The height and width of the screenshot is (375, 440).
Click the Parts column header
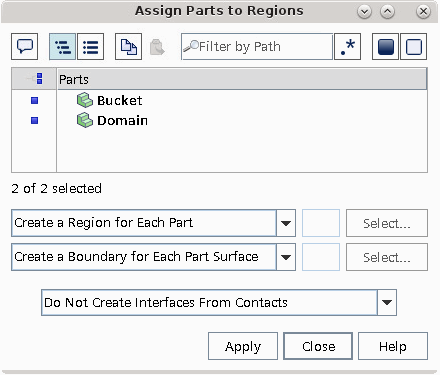click(x=242, y=79)
